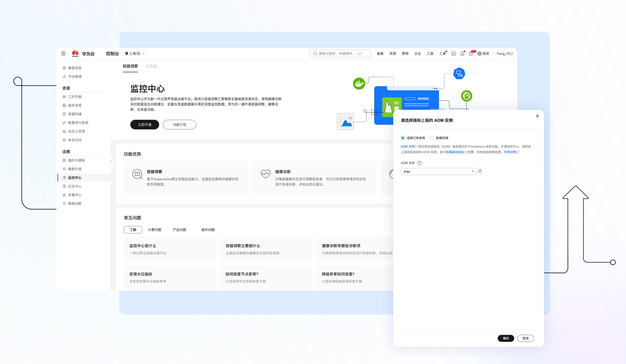This screenshot has height=364, width=626.
Task: Click the notification bell icon
Action: point(462,53)
